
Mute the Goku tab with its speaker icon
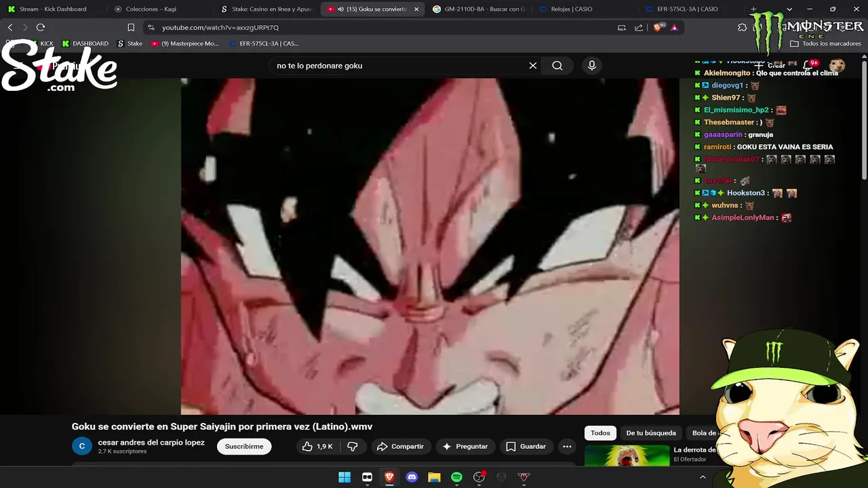[x=341, y=9]
